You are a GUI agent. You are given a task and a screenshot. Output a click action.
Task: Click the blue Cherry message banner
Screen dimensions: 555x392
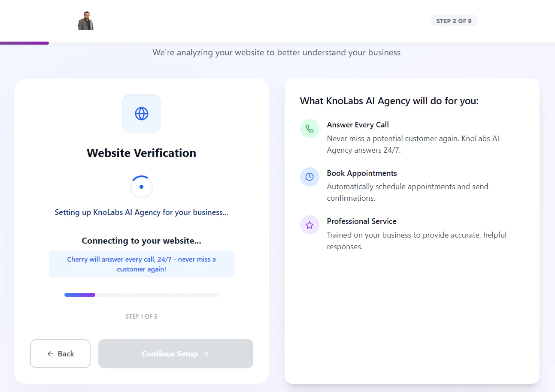pos(141,264)
